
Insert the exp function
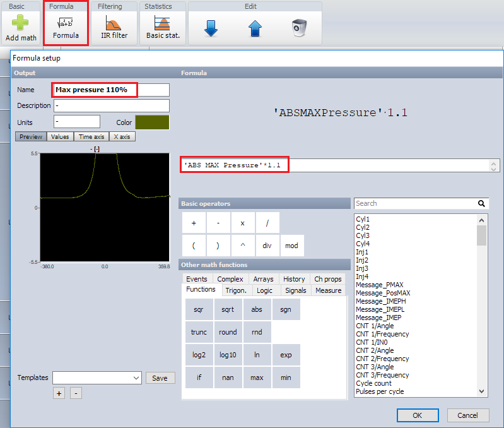(x=286, y=355)
